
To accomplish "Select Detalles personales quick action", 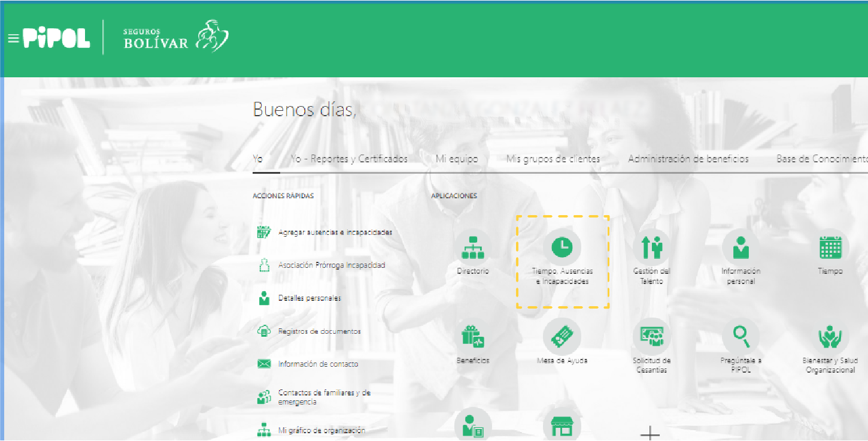I will [309, 298].
